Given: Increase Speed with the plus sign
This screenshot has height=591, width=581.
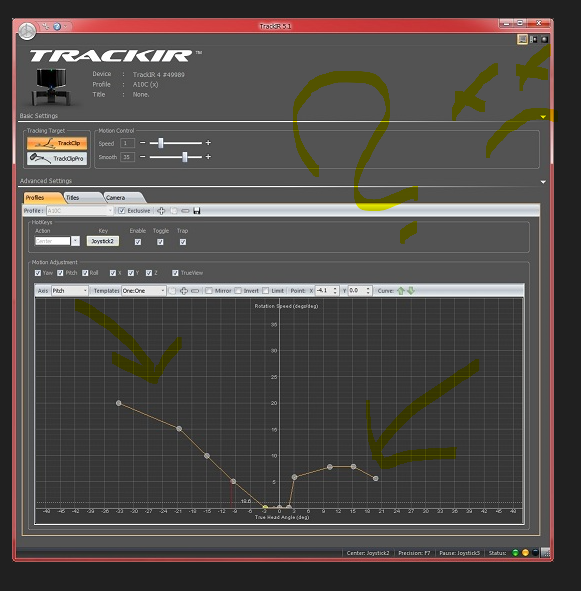Looking at the screenshot, I should click(208, 143).
